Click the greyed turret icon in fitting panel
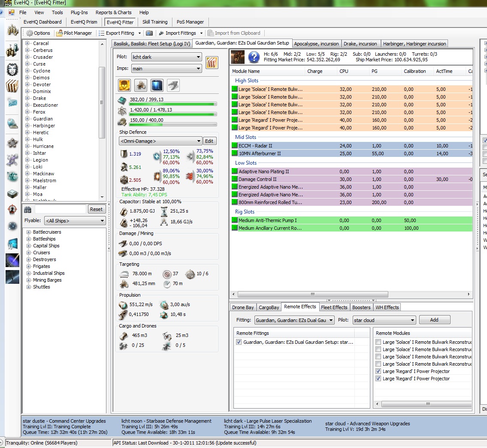Viewport: 487px width, 448px height. (173, 85)
